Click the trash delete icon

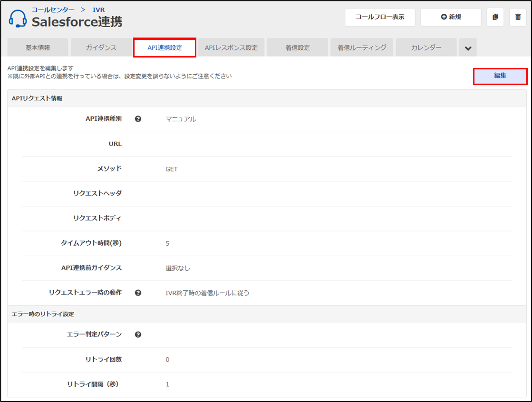click(518, 17)
